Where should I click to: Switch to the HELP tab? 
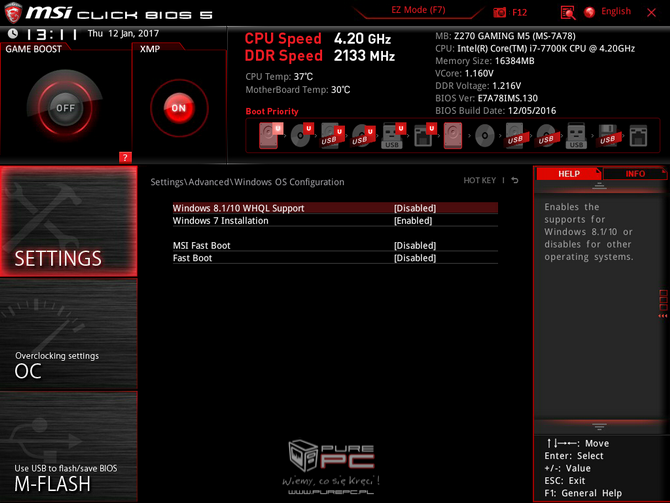click(569, 174)
